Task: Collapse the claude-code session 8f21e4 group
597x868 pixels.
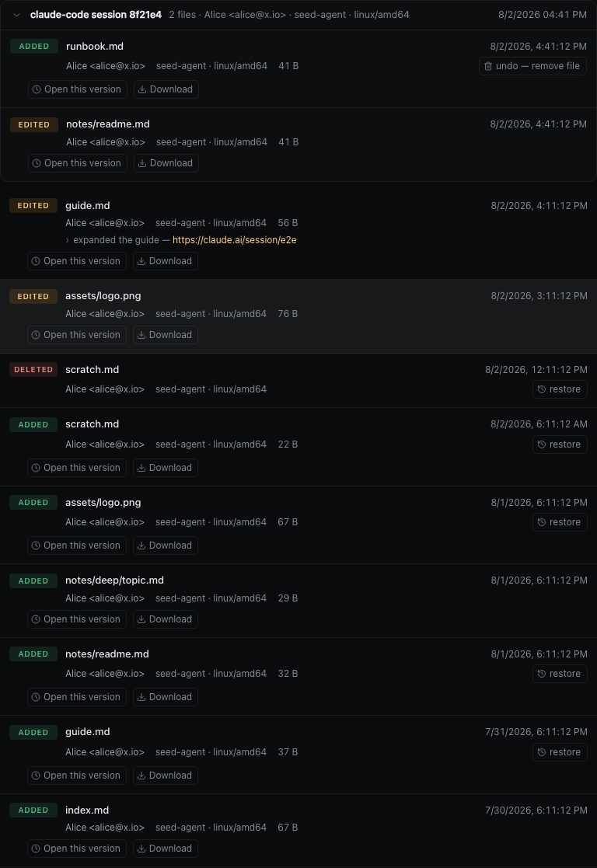Action: pos(16,15)
